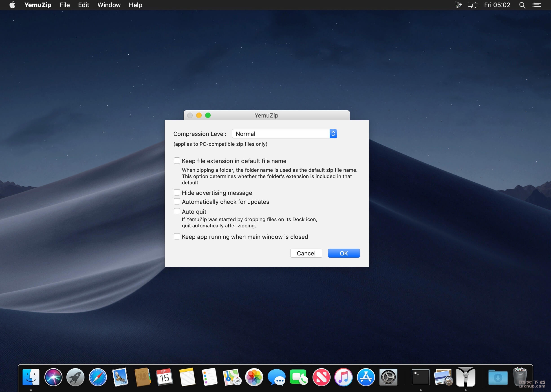Screen dimensions: 551x392
Task: Minimize the YemuZip window with yellow button
Action: (199, 115)
